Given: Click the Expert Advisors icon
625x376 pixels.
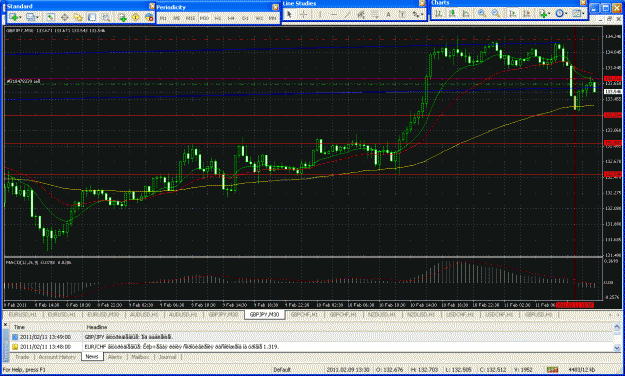Looking at the screenshot, I should tap(149, 17).
